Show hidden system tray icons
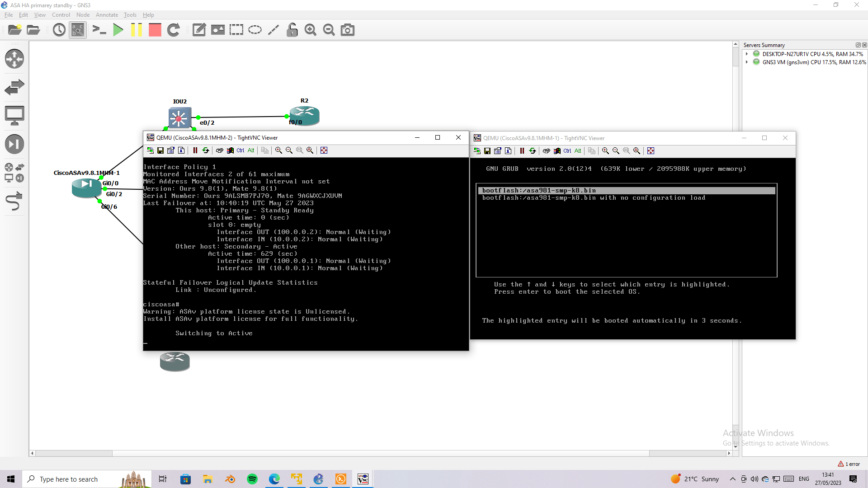Image resolution: width=868 pixels, height=488 pixels. [733, 479]
